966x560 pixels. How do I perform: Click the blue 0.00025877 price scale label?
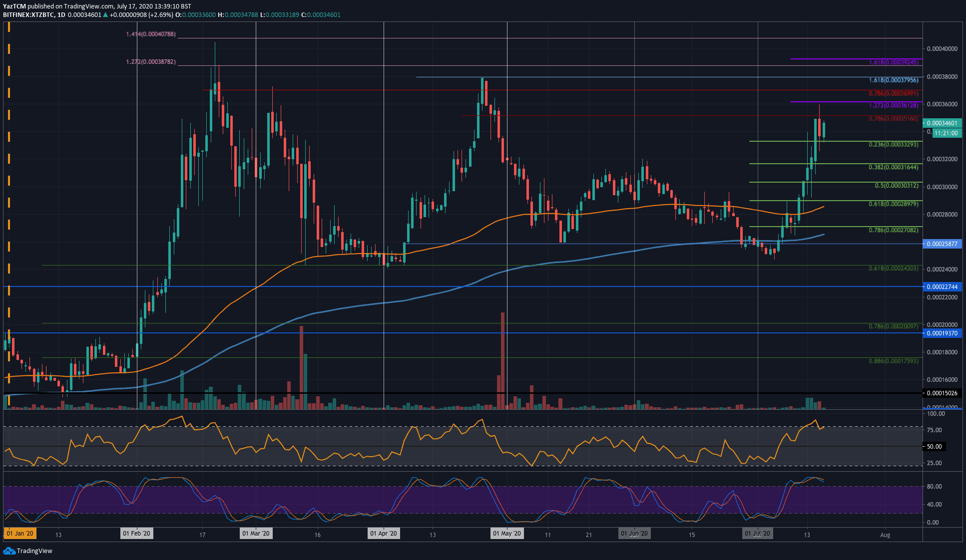coord(941,245)
